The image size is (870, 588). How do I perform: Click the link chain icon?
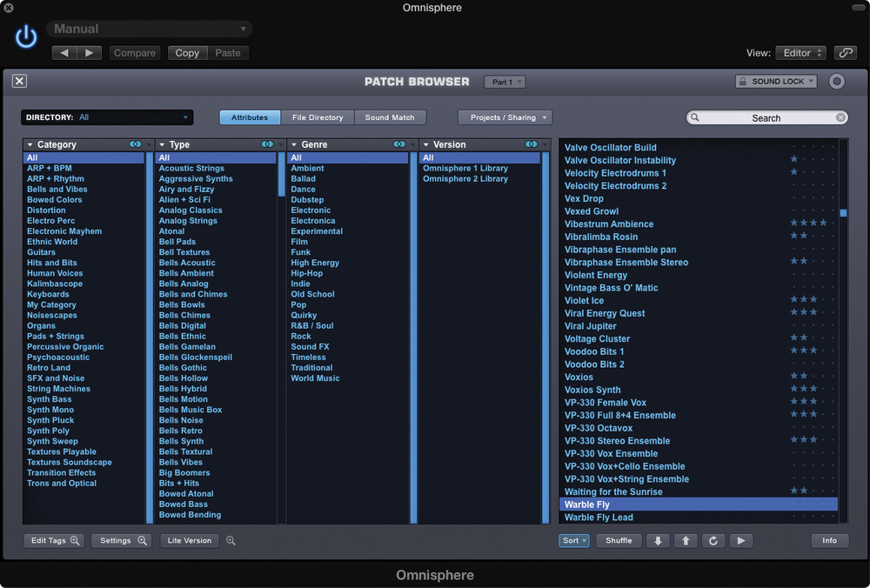(x=846, y=53)
